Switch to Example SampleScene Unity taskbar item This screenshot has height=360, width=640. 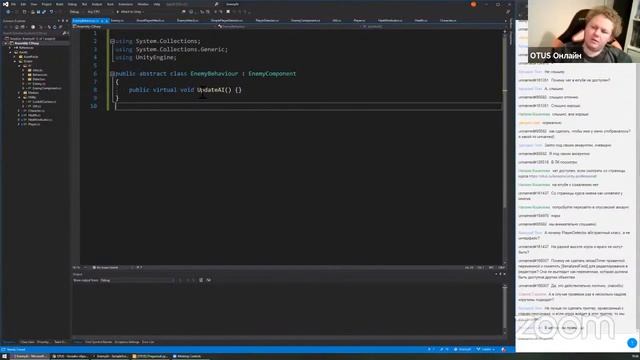tap(110, 356)
